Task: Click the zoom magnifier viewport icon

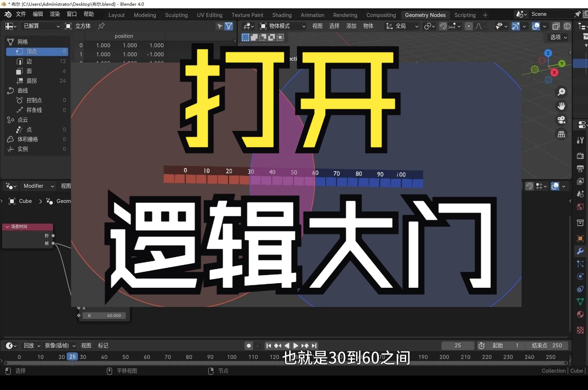Action: (561, 92)
